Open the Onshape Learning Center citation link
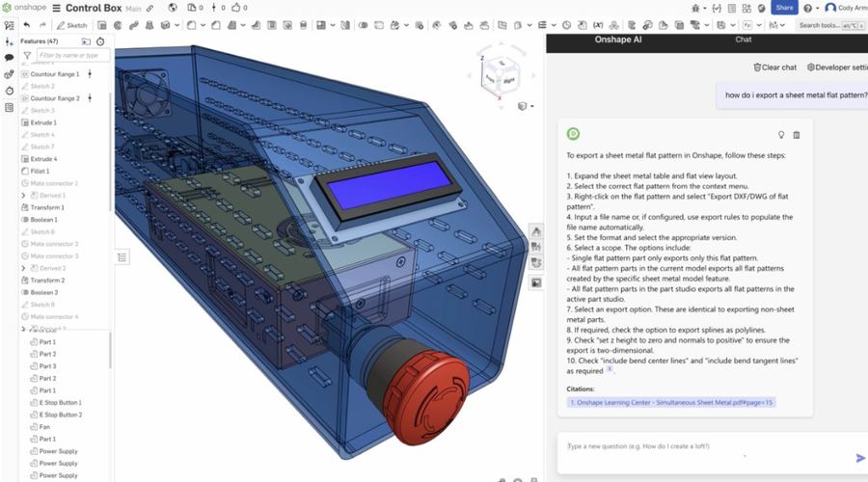The image size is (868, 482). tap(671, 402)
